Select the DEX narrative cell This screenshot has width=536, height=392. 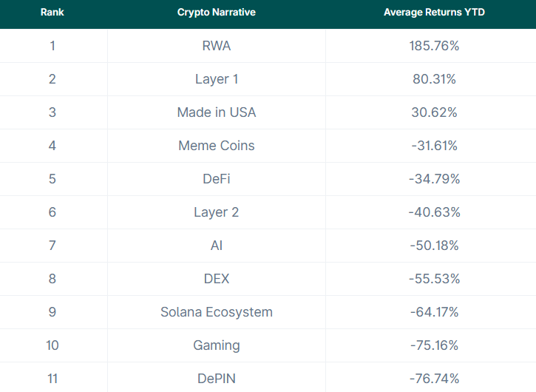(x=217, y=279)
